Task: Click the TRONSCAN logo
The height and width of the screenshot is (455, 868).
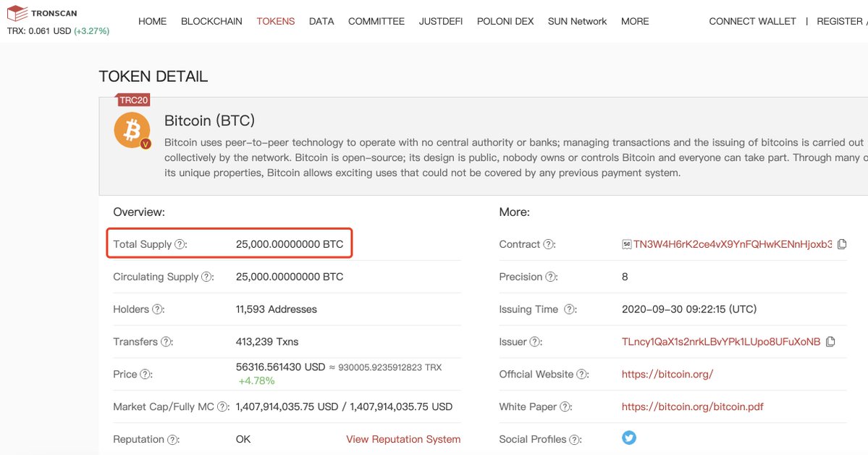Action: point(42,13)
